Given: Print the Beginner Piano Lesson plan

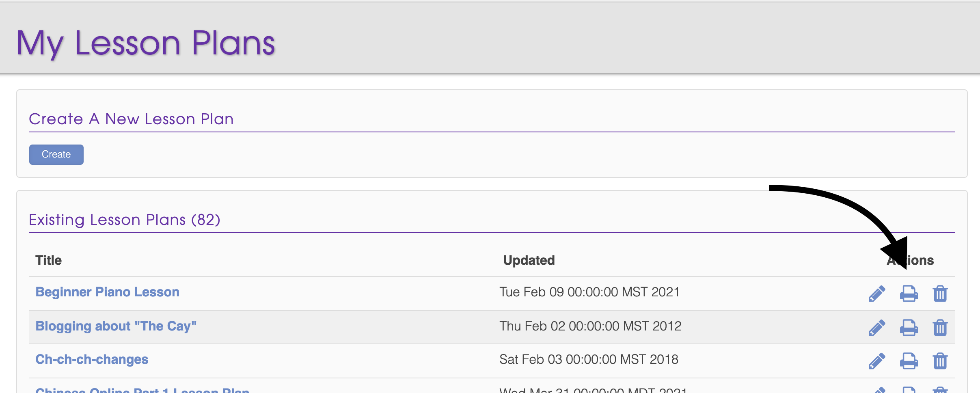Looking at the screenshot, I should 909,294.
